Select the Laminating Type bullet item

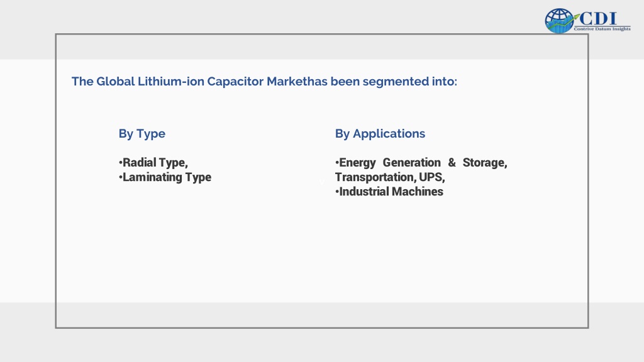[165, 177]
